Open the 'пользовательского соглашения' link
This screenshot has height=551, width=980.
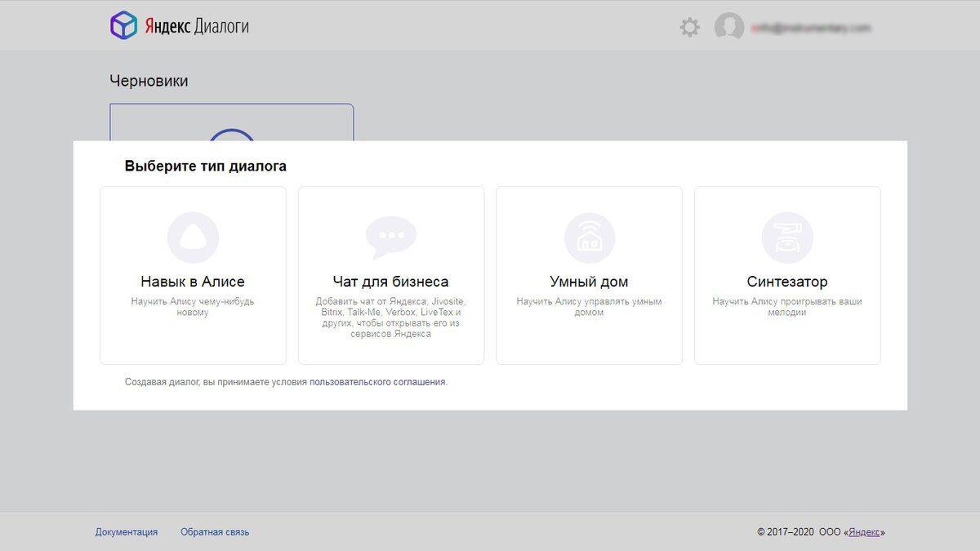[x=377, y=381]
